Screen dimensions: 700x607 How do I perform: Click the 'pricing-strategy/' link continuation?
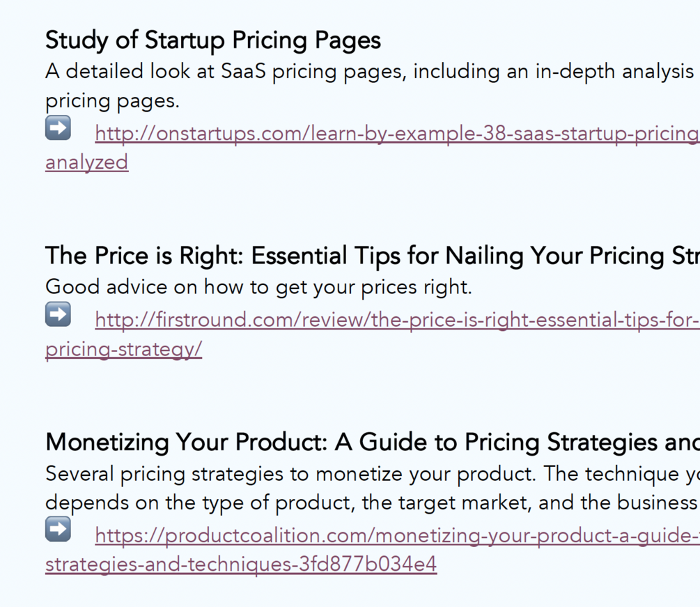coord(123,349)
